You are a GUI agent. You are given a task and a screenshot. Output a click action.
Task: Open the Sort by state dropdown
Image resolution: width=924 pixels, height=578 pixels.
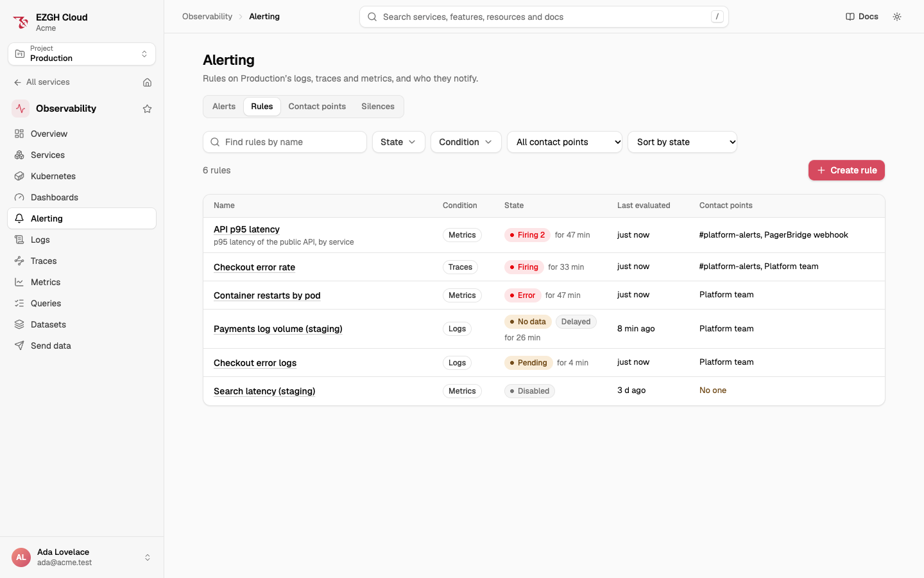coord(682,142)
